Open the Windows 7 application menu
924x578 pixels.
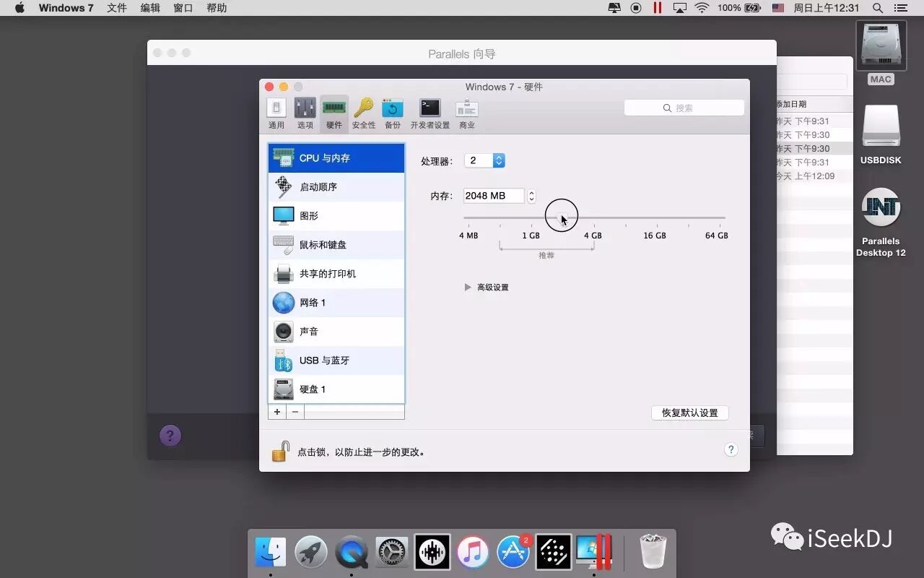(66, 8)
